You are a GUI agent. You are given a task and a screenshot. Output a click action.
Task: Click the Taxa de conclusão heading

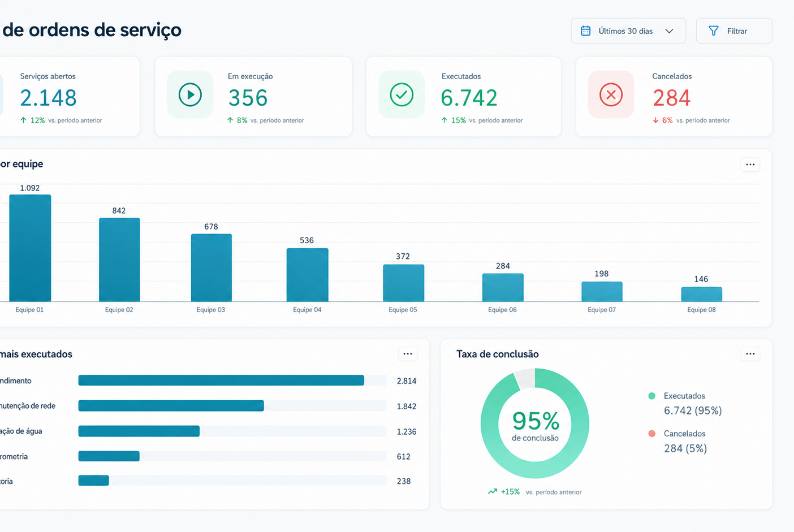[498, 354]
